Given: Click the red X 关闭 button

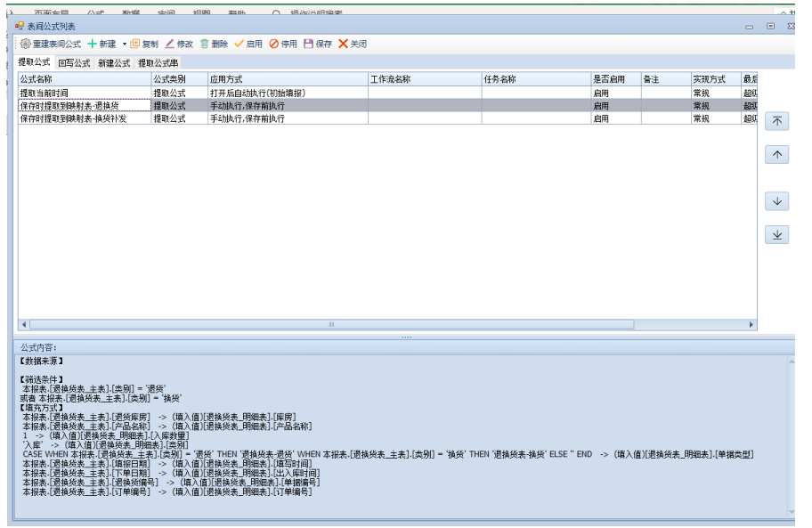Looking at the screenshot, I should click(x=343, y=44).
